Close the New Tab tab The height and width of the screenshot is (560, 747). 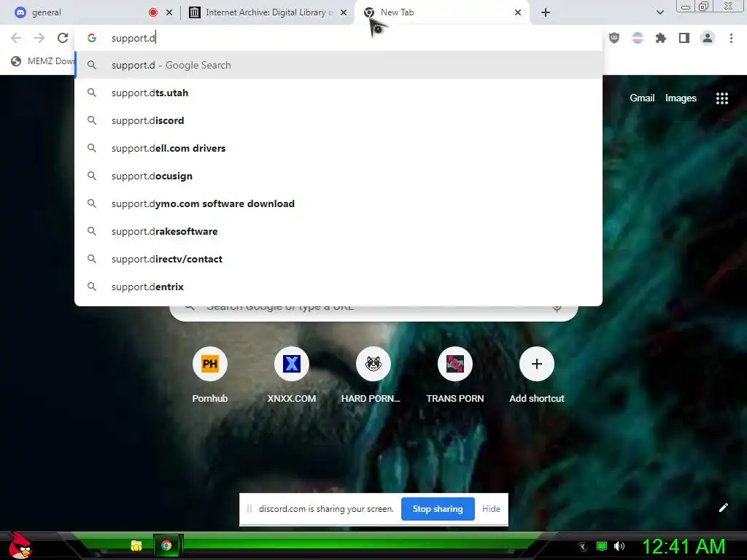[518, 12]
